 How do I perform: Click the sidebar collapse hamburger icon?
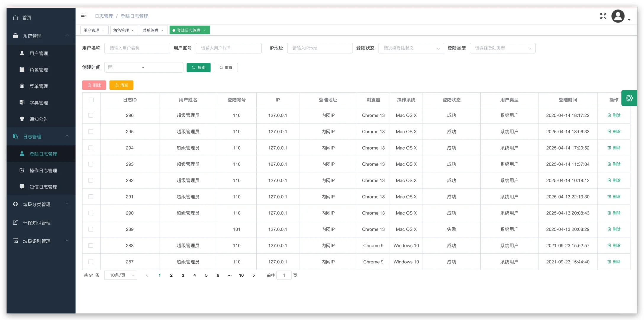[84, 16]
